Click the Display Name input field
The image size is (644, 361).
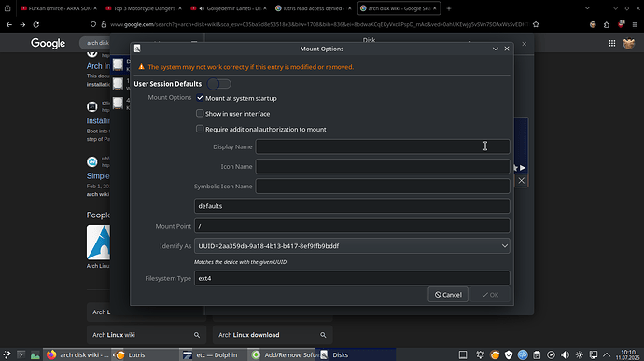click(383, 146)
